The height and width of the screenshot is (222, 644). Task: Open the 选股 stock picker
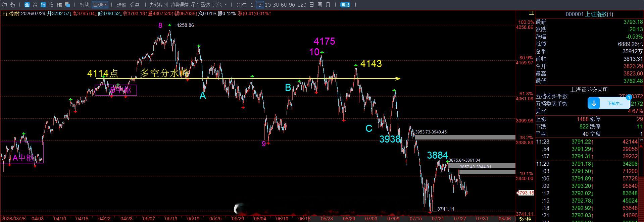pos(121,5)
